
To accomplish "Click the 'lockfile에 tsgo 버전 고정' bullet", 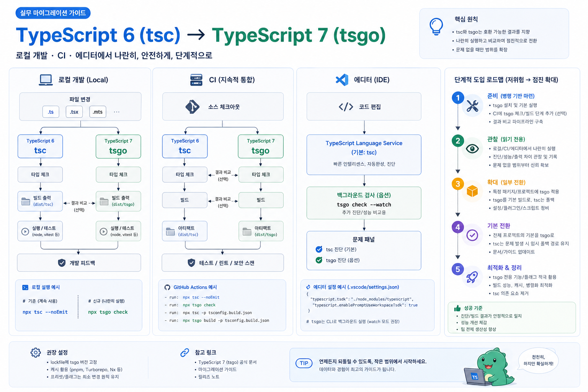I will click(73, 362).
